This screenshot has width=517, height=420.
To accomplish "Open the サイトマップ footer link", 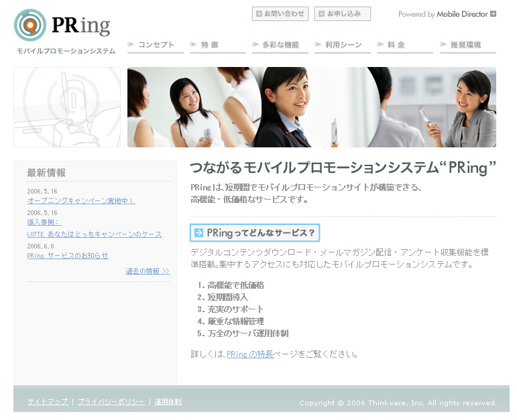I will coord(48,402).
